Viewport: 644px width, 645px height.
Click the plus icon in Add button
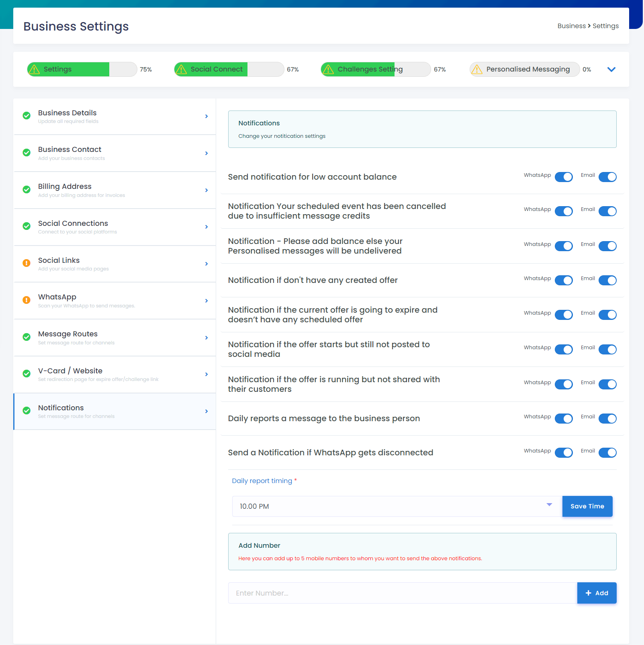[589, 593]
